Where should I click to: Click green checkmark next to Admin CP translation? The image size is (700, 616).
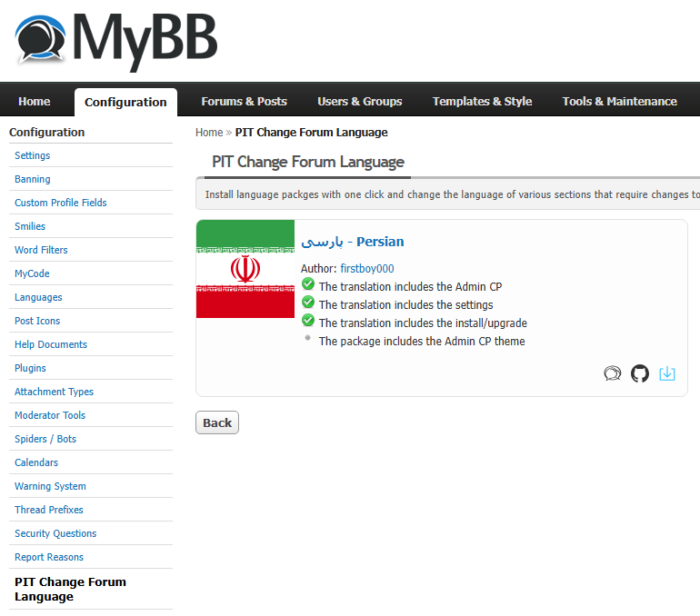coord(308,285)
